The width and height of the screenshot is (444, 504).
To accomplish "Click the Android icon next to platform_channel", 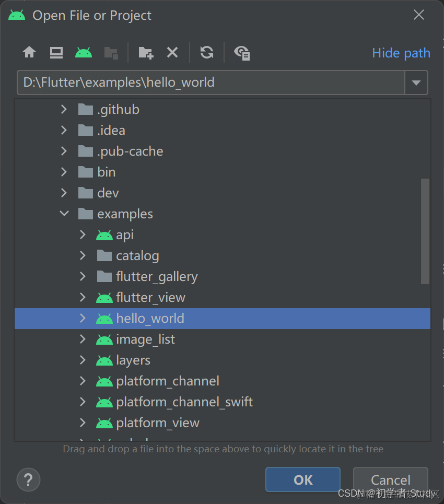I will pyautogui.click(x=104, y=382).
